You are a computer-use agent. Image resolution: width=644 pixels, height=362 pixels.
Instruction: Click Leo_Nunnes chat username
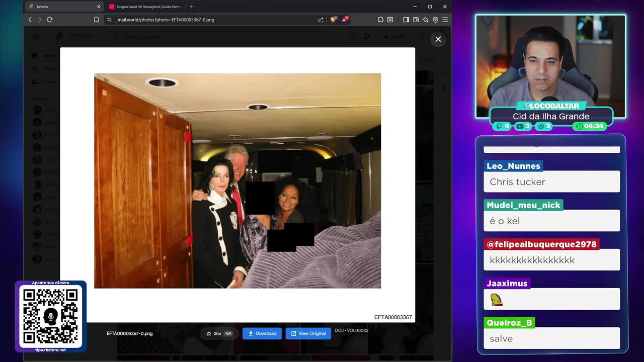tap(513, 166)
